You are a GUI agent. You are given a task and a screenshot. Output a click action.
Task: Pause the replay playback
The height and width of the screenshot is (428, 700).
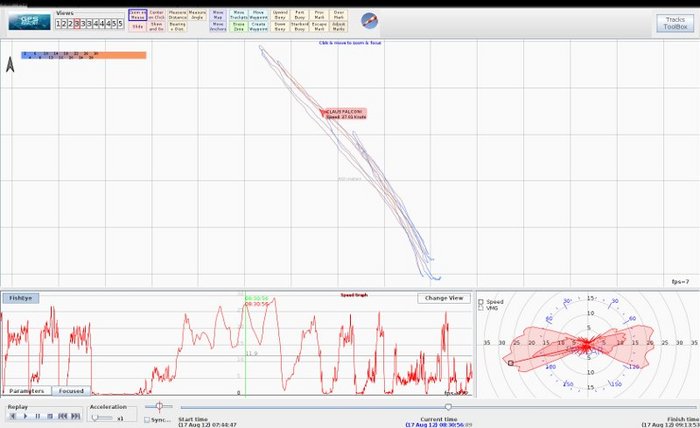tap(38, 416)
